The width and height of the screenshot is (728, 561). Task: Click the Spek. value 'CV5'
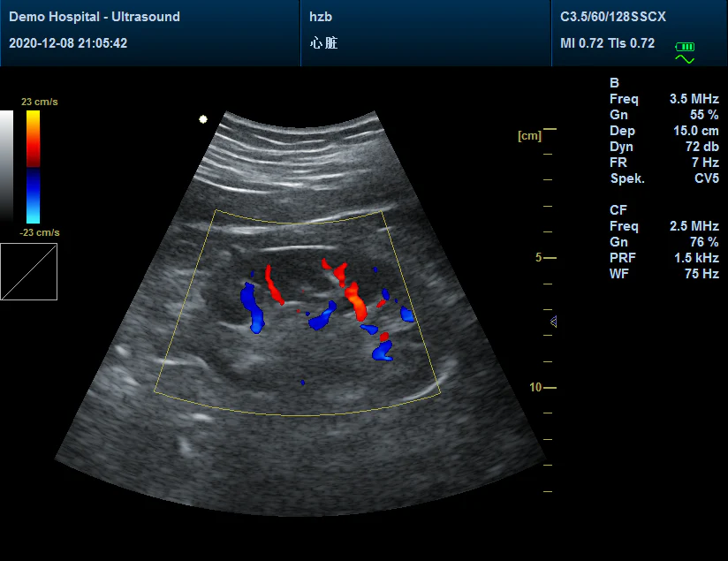point(707,178)
